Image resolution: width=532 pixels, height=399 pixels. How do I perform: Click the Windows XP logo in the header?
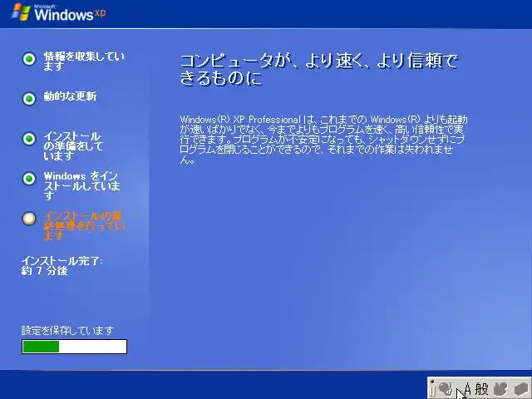tap(58, 13)
